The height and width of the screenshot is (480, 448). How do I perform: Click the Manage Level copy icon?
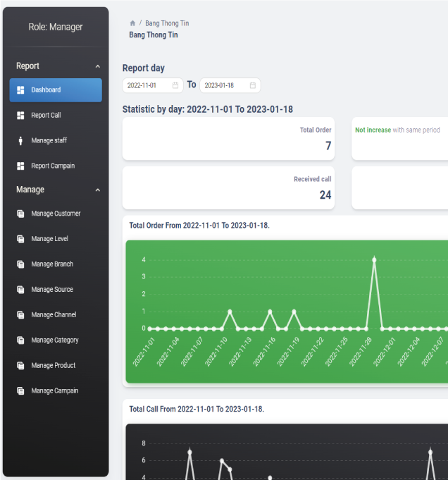(x=20, y=239)
